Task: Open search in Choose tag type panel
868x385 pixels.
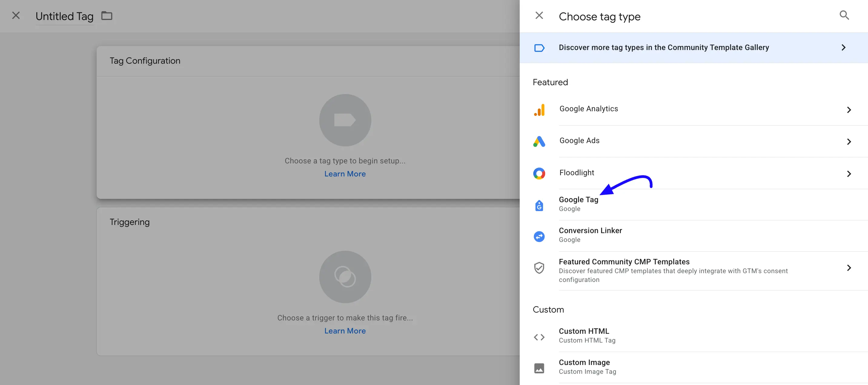Action: tap(844, 15)
